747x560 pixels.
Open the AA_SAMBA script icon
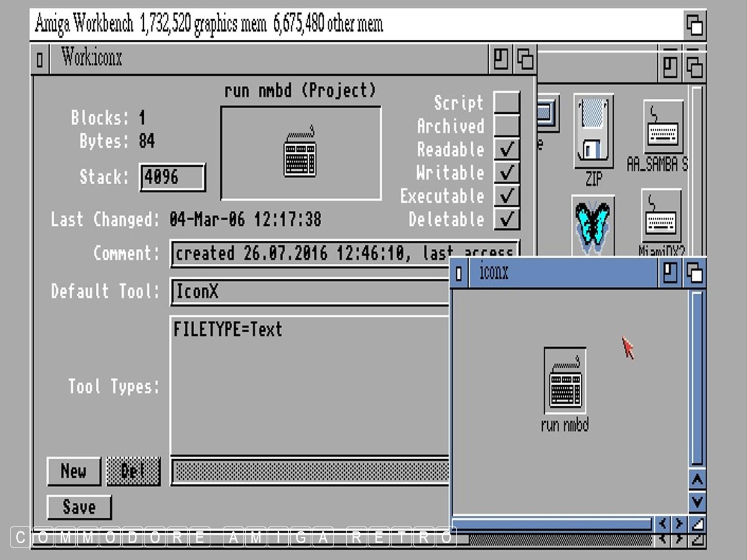[x=663, y=128]
